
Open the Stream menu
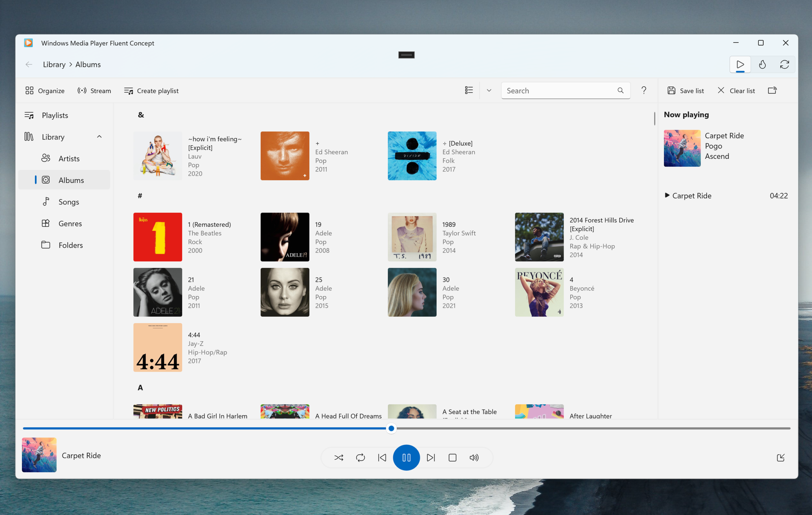coord(94,91)
